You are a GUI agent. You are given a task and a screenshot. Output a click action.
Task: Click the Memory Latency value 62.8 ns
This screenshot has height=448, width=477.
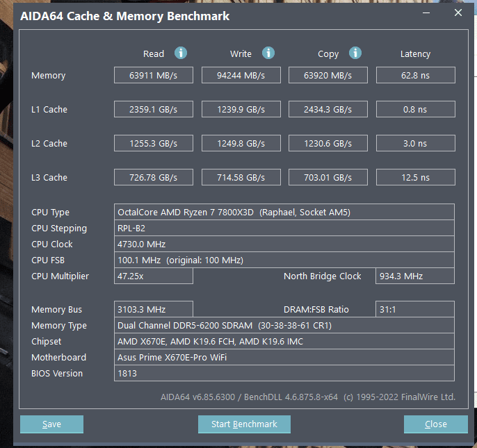point(416,75)
